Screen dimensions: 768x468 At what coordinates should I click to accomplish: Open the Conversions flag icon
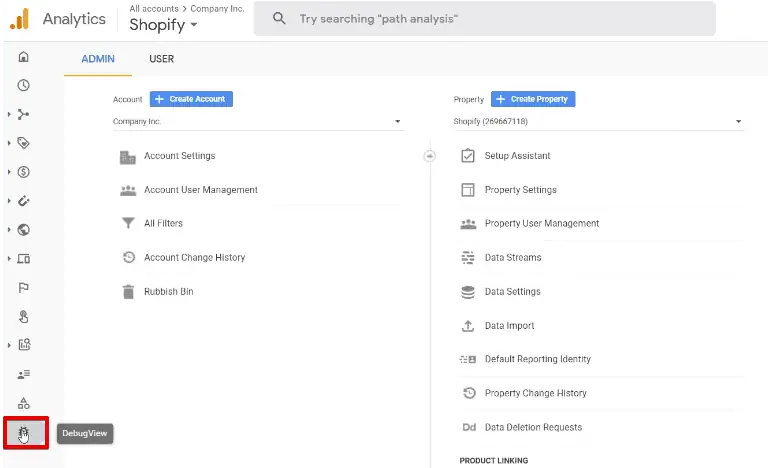(24, 288)
